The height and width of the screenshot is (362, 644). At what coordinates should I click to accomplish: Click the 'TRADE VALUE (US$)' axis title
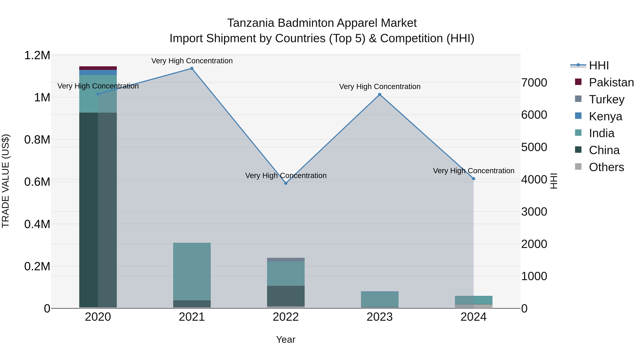tap(6, 181)
